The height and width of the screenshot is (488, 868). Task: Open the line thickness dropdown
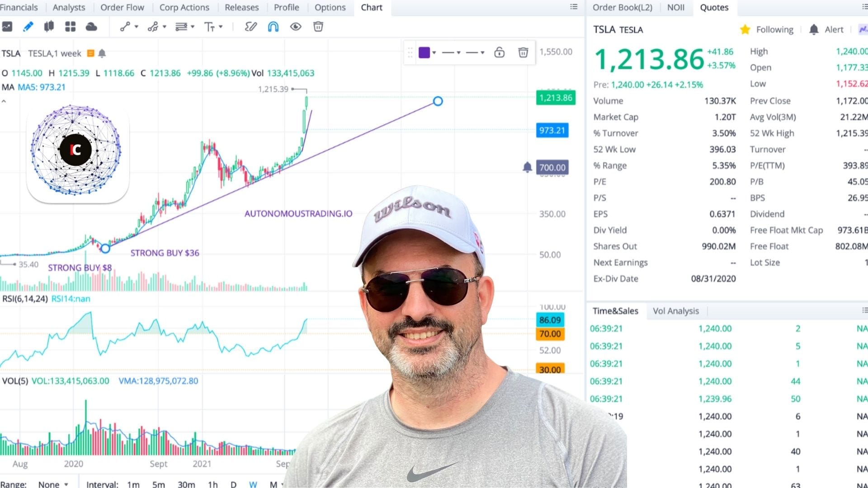click(x=451, y=52)
